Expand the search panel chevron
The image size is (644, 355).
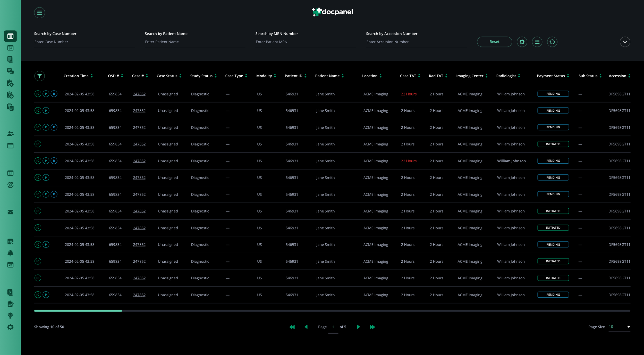[x=625, y=42]
